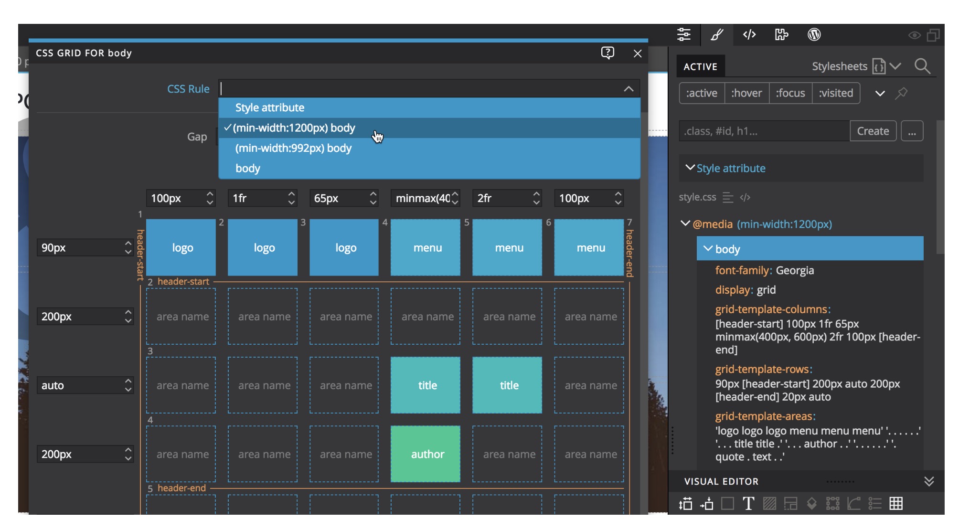Click the Create button
980x530 pixels.
873,131
